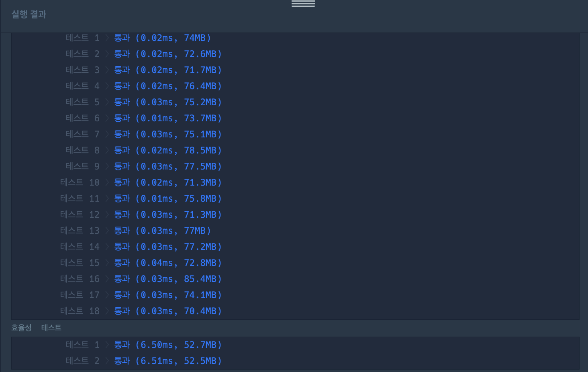
Task: Click efficiency test result 6.50ms, 52.7MB
Action: pyautogui.click(x=168, y=345)
